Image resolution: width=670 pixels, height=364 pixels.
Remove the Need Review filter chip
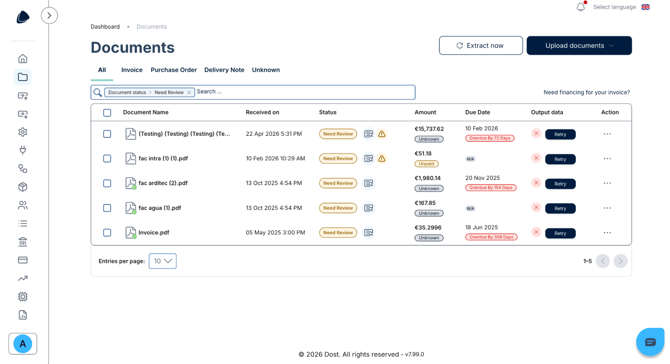189,92
